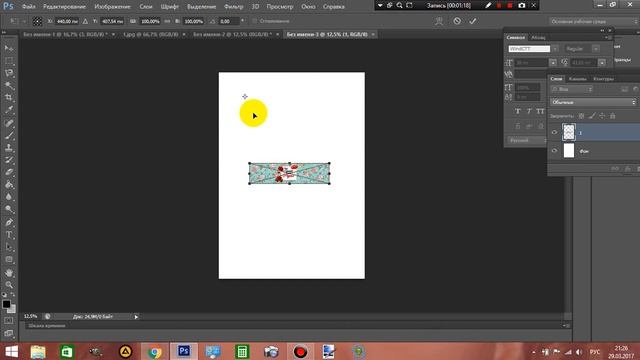Viewport: 640px width, 360px height.
Task: Select the Hand tool
Action: 9,273
